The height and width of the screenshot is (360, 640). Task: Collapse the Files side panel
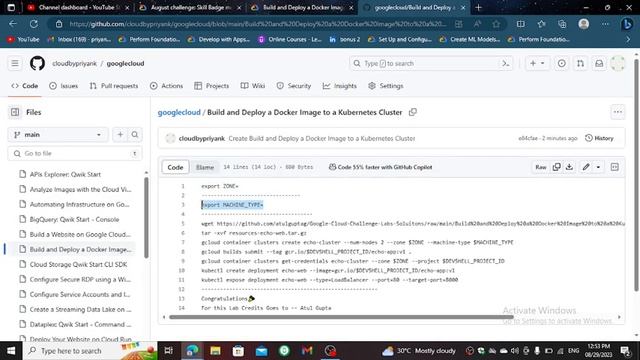coord(15,112)
